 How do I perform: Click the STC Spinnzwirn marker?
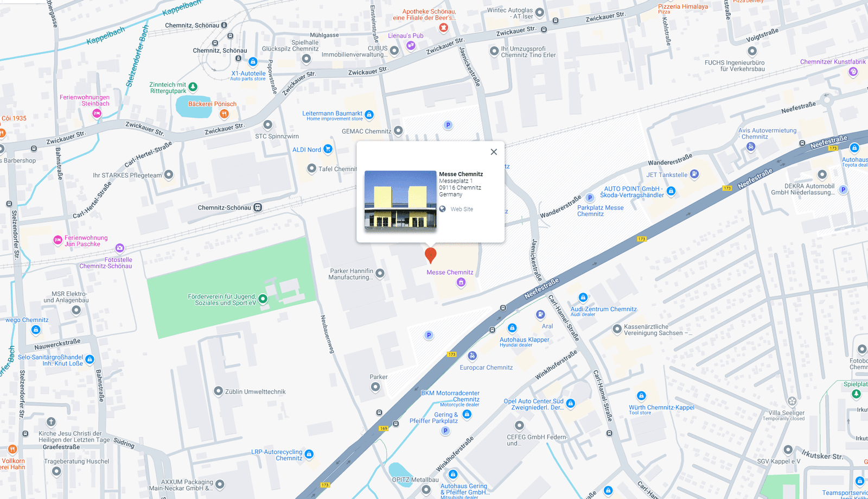point(268,125)
